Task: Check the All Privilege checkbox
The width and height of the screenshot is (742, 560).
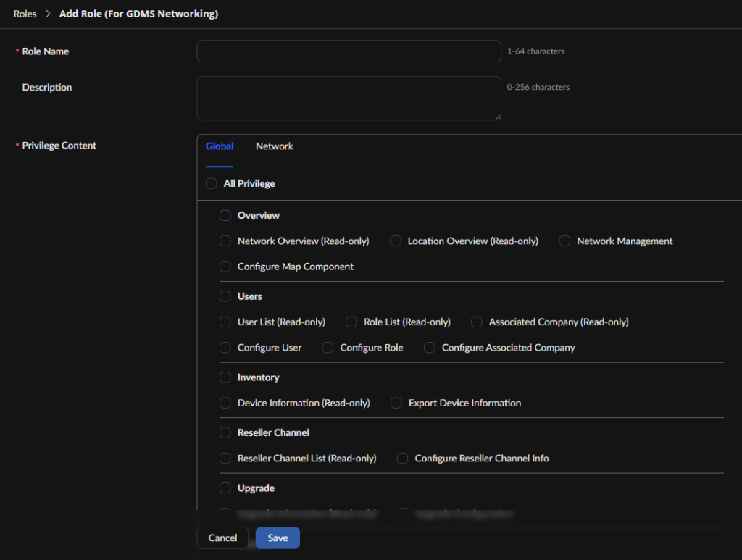Action: 212,183
